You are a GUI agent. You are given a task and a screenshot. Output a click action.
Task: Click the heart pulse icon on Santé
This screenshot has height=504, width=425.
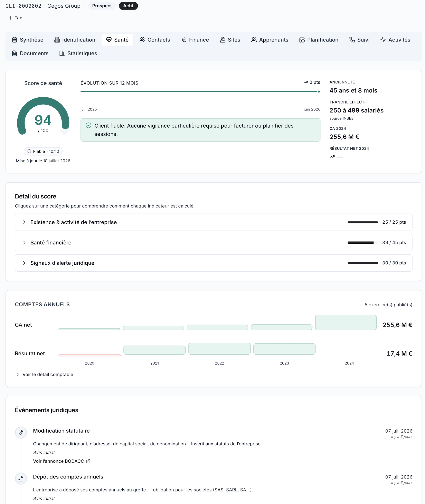tap(109, 40)
